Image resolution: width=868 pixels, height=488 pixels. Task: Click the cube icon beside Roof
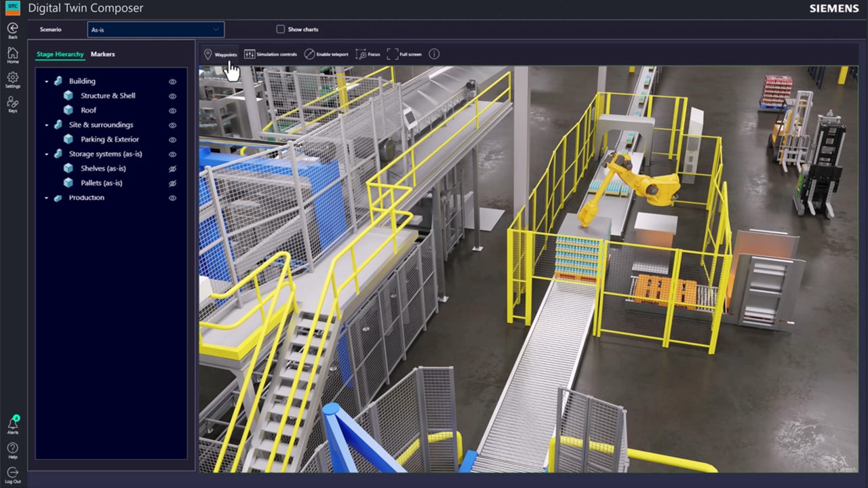tap(68, 110)
